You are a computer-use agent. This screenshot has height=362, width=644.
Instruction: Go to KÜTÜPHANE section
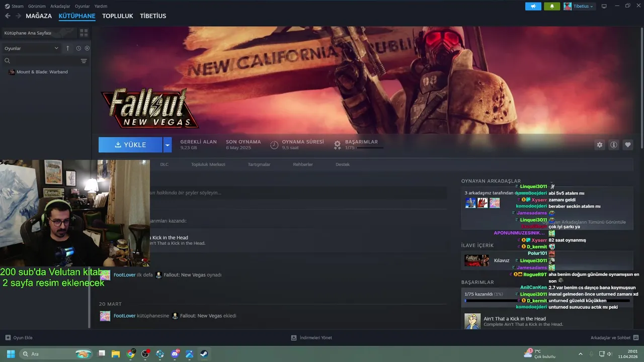pos(77,16)
